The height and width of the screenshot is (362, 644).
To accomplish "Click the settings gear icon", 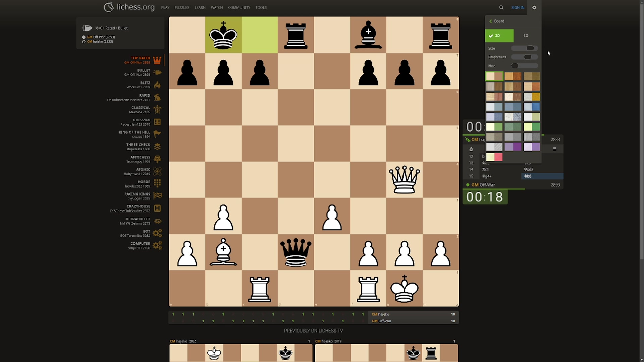I will coord(534,7).
